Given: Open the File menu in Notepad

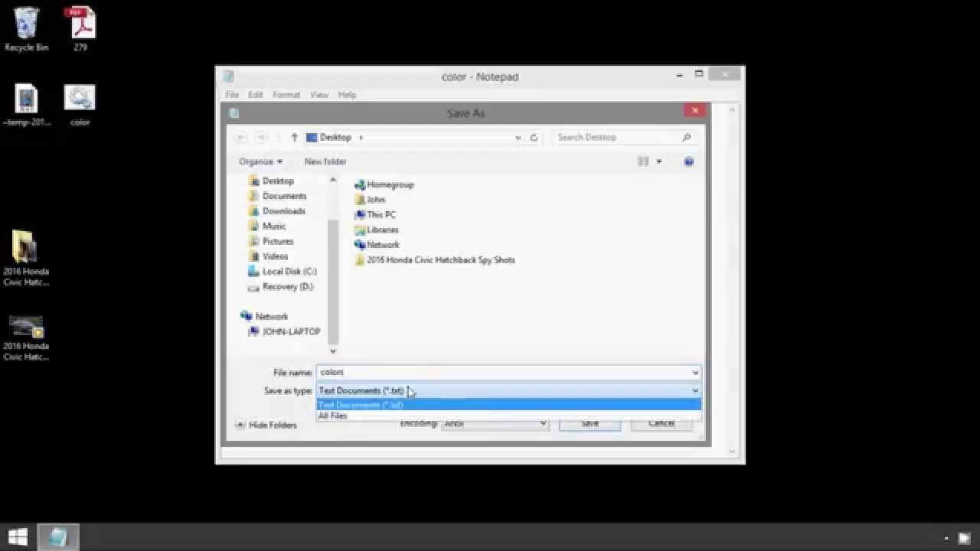Looking at the screenshot, I should pos(232,95).
